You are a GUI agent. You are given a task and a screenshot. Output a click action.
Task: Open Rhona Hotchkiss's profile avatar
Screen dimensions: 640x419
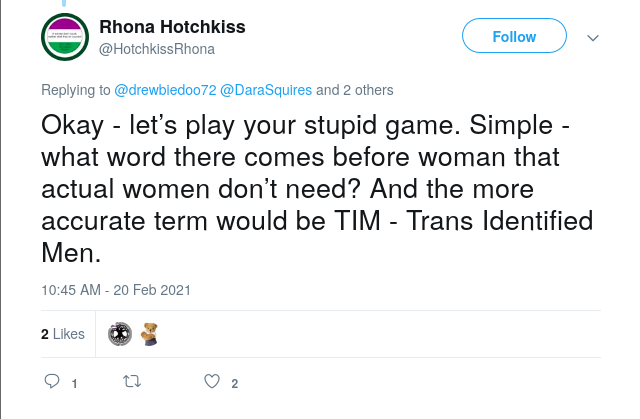[x=67, y=38]
